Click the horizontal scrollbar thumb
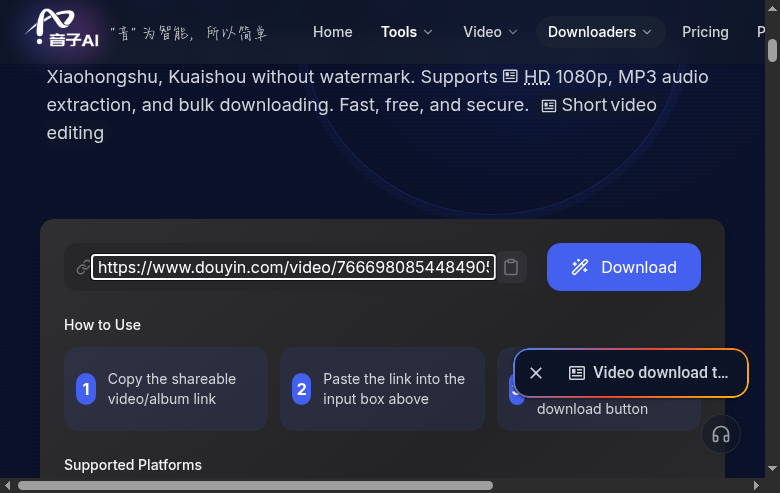Screen dimensions: 780x493 coord(255,486)
